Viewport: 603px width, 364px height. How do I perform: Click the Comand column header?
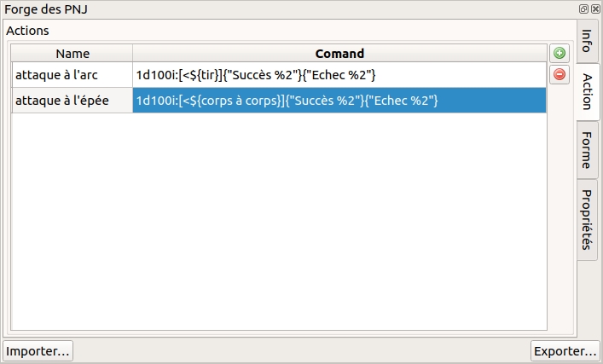click(339, 53)
